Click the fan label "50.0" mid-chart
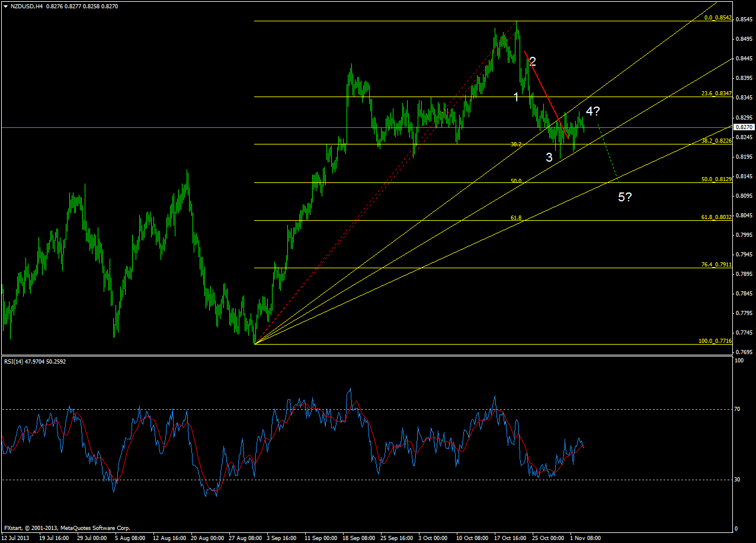Viewport: 756px width, 543px height. point(516,180)
